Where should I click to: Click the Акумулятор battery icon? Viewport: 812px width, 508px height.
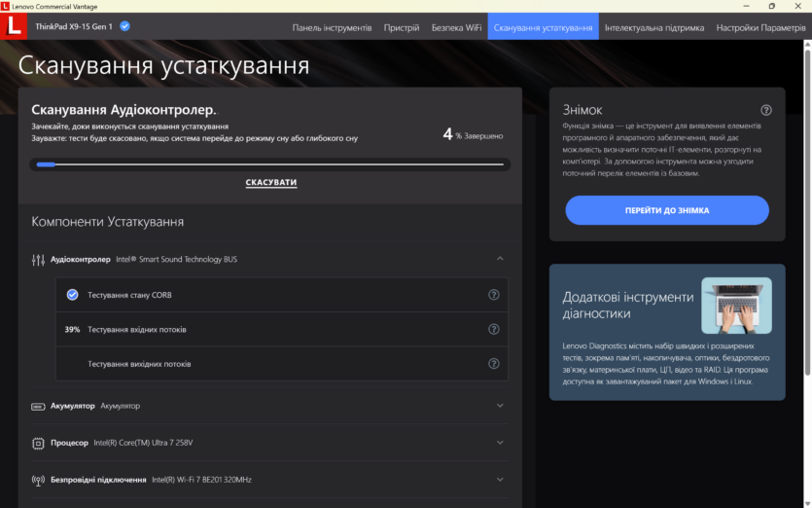38,407
